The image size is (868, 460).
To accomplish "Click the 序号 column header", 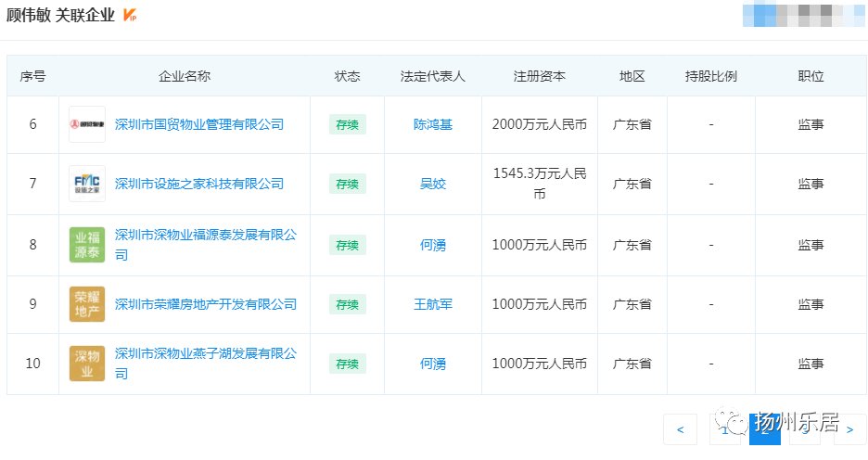I will (x=32, y=76).
